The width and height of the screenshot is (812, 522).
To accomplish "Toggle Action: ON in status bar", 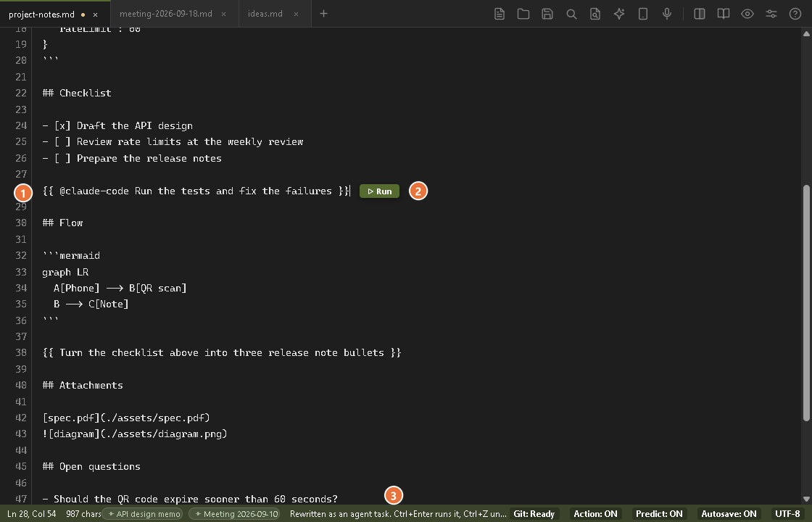I will (595, 514).
